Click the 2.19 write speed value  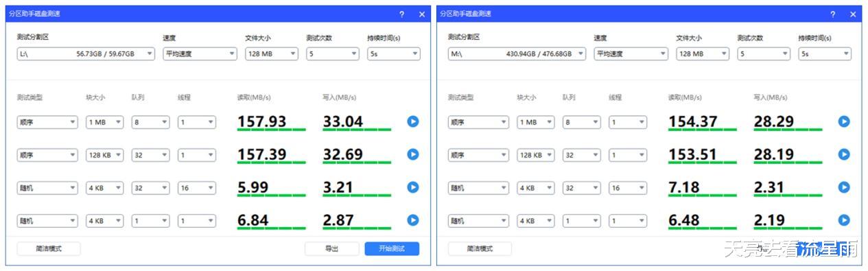pyautogui.click(x=769, y=220)
